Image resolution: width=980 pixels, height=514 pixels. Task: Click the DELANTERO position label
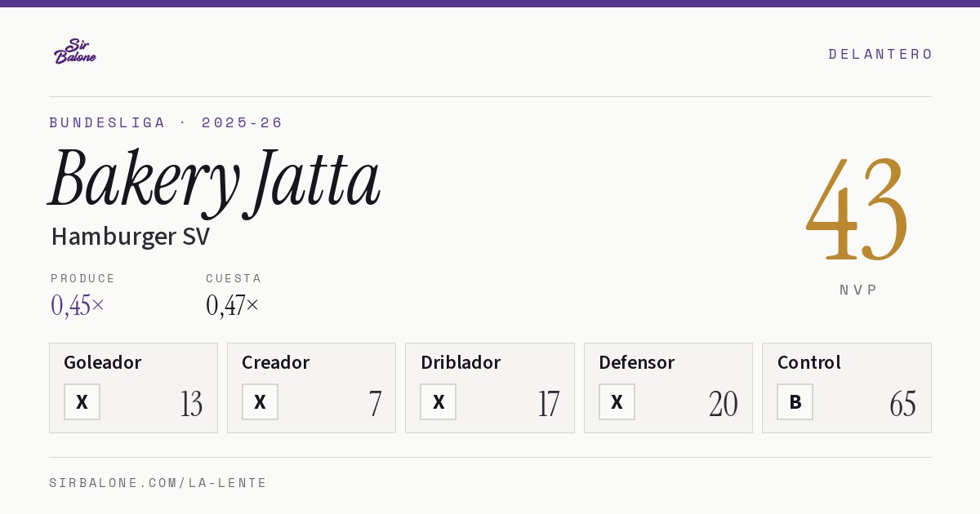(x=880, y=54)
